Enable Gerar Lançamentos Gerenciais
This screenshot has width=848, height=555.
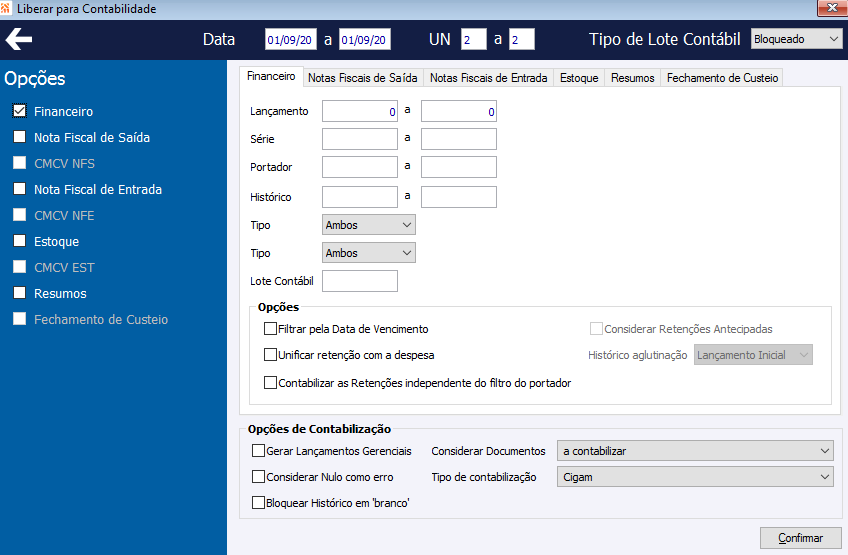tap(258, 451)
